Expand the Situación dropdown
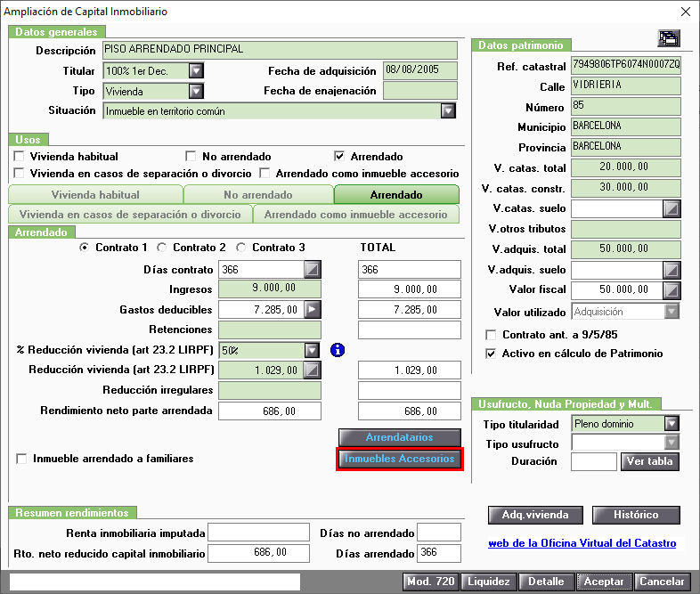This screenshot has height=594, width=700. 448,110
